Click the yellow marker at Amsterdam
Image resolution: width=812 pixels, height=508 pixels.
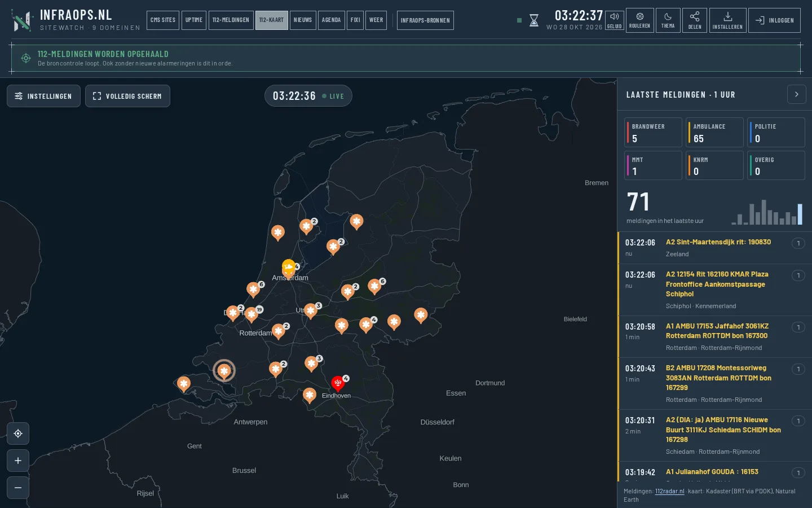click(x=289, y=266)
